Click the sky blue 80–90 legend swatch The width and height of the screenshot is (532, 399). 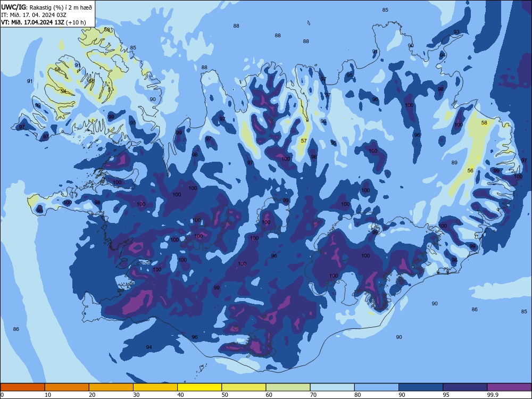pos(377,387)
